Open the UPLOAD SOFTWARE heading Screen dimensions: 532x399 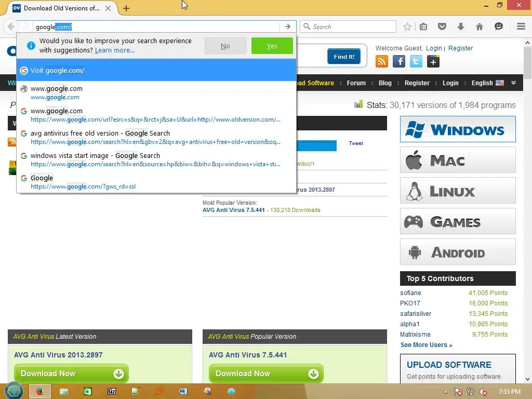(449, 365)
